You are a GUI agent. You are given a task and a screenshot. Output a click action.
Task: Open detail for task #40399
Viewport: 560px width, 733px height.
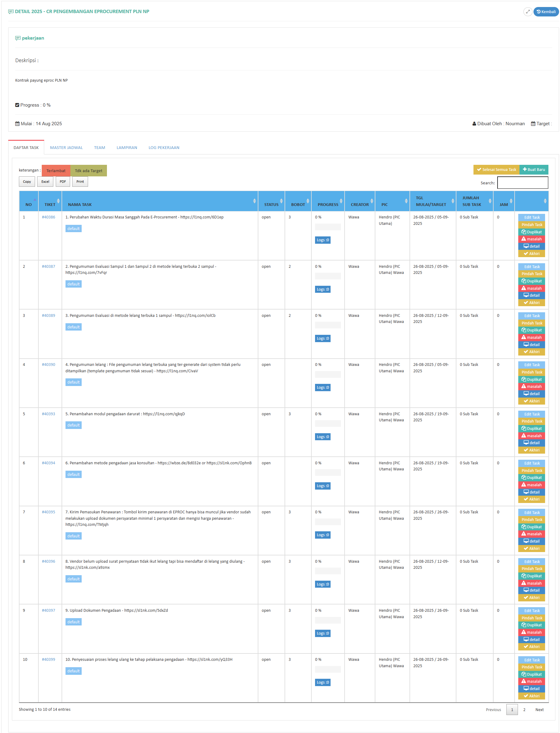[532, 689]
